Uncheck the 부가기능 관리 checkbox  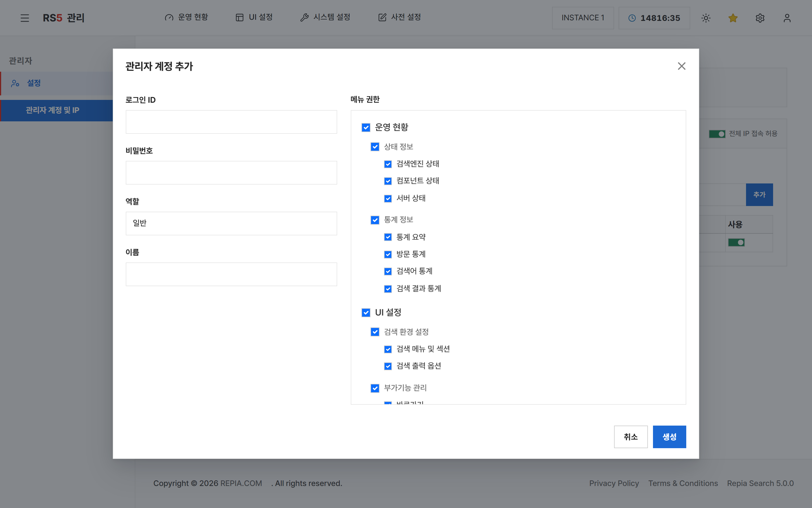pyautogui.click(x=375, y=388)
